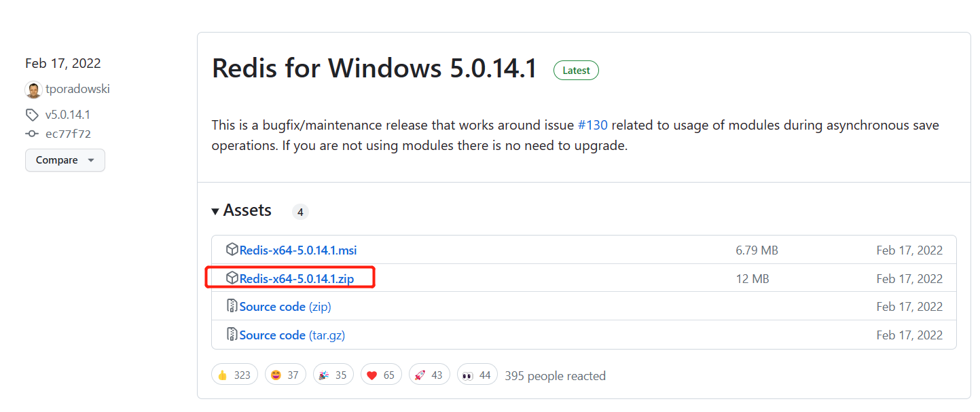Click the tag icon next to v5.0.14.1
The height and width of the screenshot is (412, 980).
32,114
